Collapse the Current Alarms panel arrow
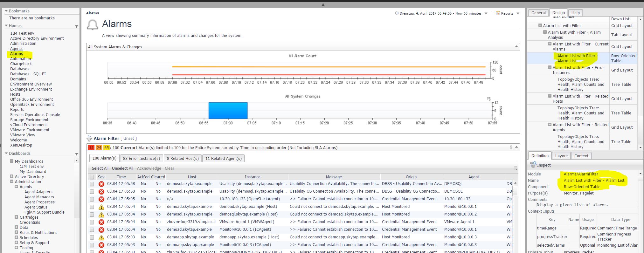The width and height of the screenshot is (644, 253). pos(516,147)
